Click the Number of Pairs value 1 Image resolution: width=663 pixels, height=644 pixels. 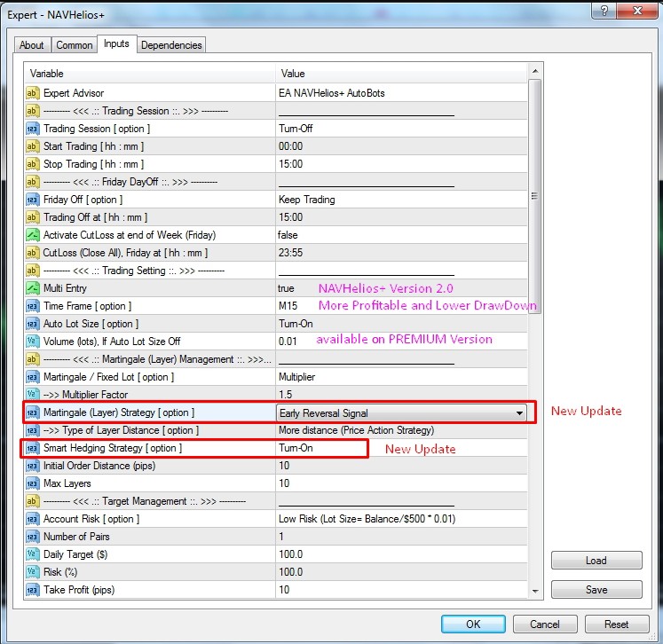point(281,537)
